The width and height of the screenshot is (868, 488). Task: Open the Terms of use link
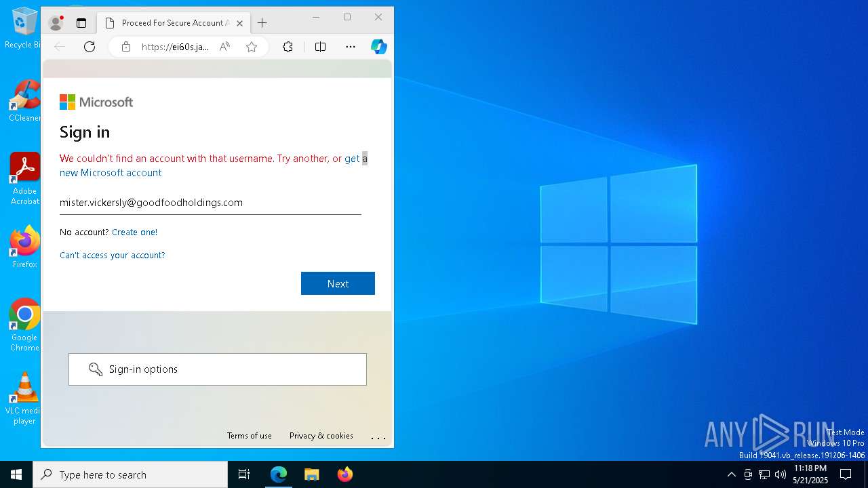tap(250, 436)
